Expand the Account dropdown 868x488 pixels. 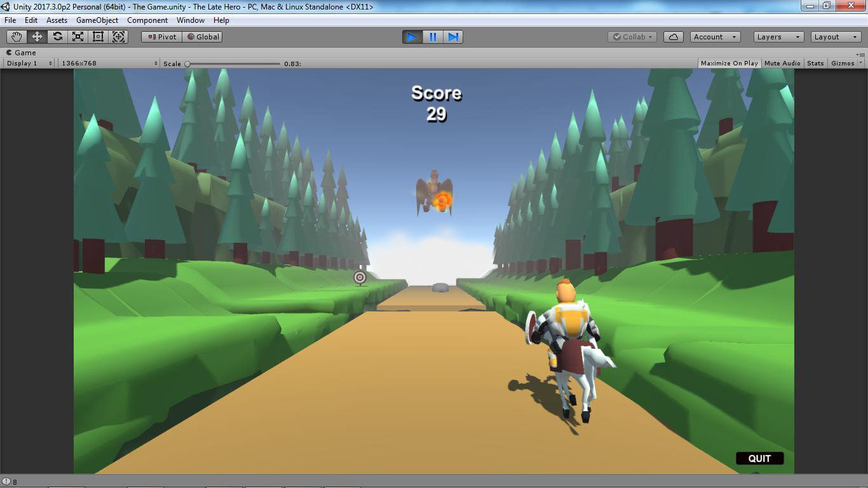[715, 37]
